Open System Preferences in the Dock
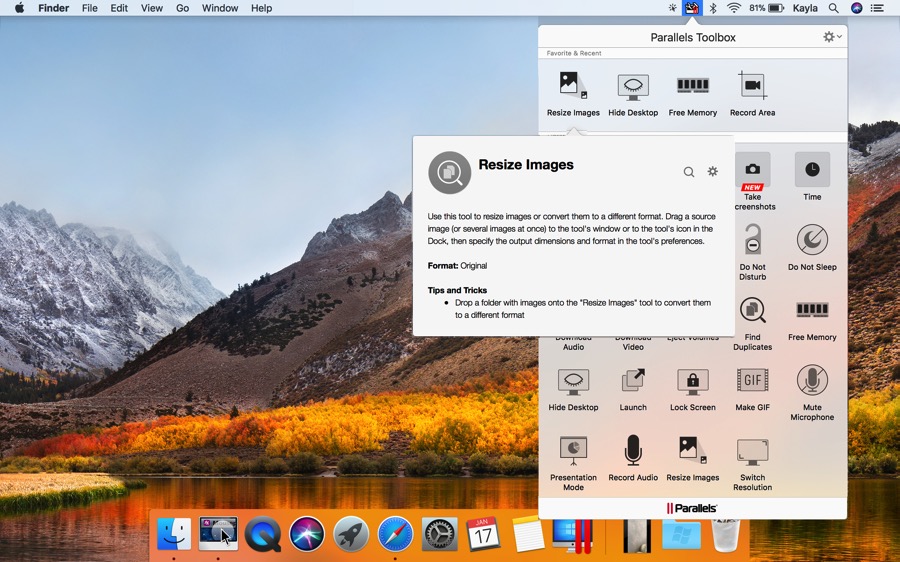Screen dimensions: 900x562 coord(439,534)
